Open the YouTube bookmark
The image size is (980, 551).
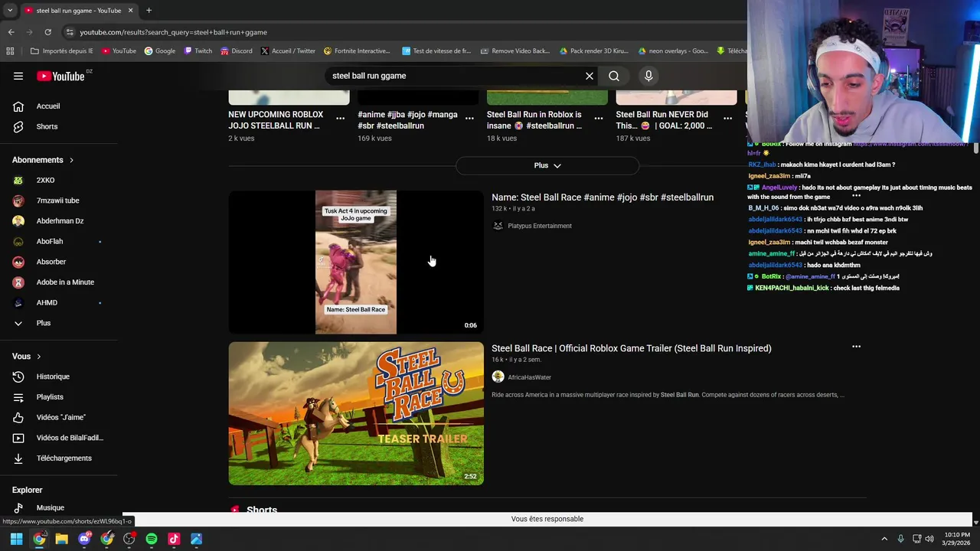click(x=119, y=51)
